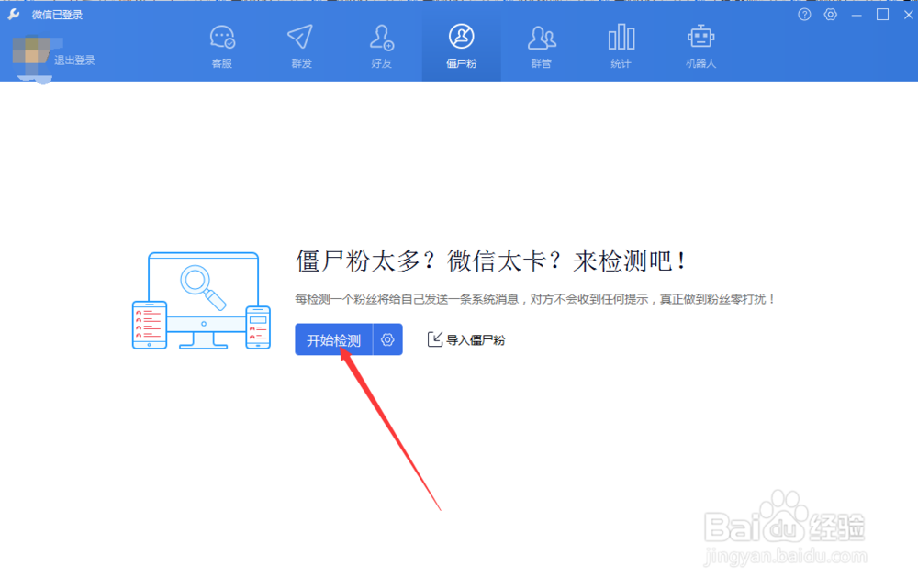Image resolution: width=918 pixels, height=588 pixels.
Task: Click the settings gear in the title bar
Action: pos(831,14)
